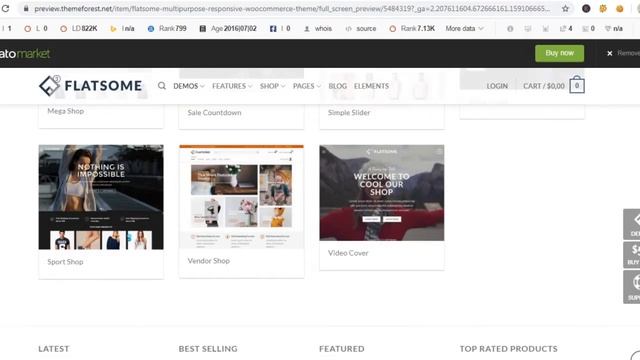Click the Facebook count icon in SEO toolbar

click(280, 29)
